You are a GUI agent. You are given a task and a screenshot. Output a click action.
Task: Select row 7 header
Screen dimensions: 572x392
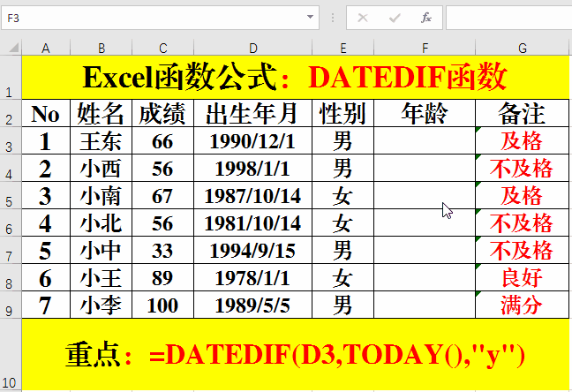[x=11, y=250]
